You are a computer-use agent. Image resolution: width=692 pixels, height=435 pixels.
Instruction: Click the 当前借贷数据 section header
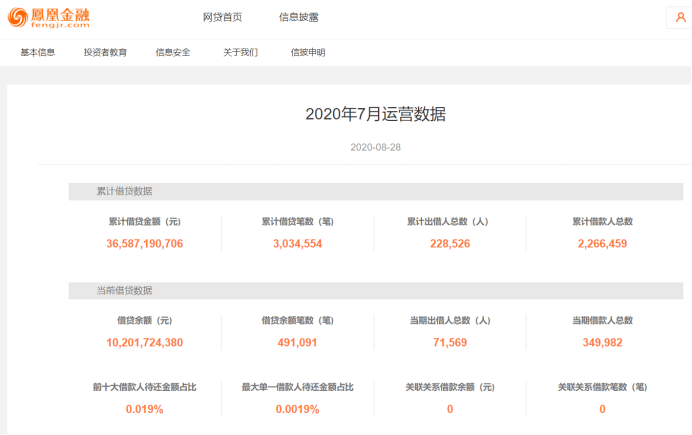click(x=124, y=291)
